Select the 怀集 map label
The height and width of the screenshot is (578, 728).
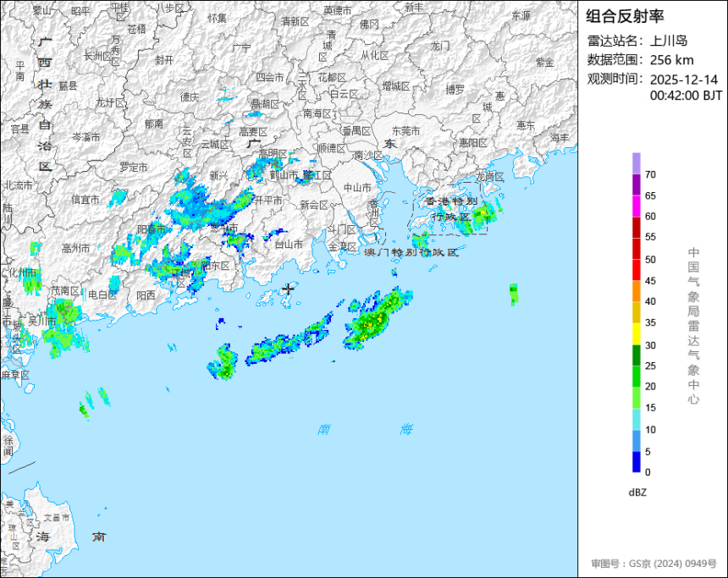pos(217,18)
